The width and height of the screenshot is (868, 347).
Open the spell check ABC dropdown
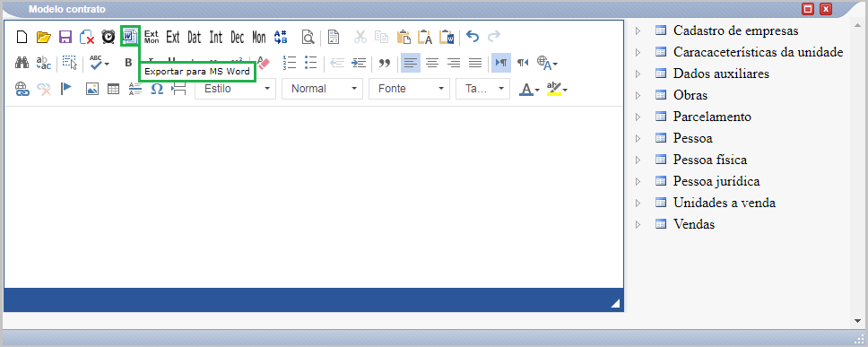click(100, 63)
